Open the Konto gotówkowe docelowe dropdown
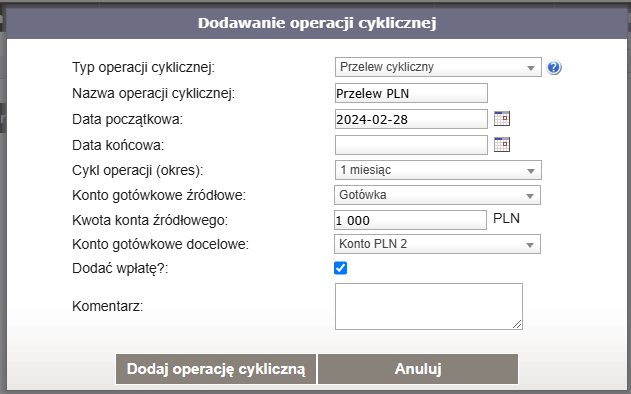The width and height of the screenshot is (631, 394). tap(437, 244)
